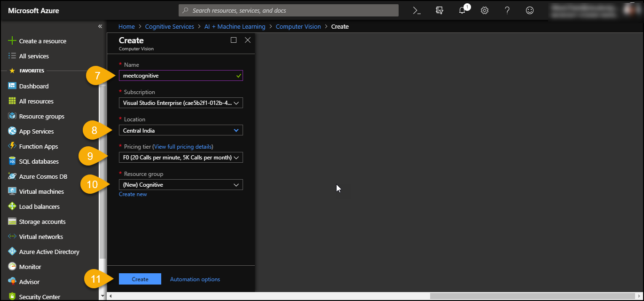Go to Cognitive Services breadcrumb
The width and height of the screenshot is (644, 301).
(169, 27)
